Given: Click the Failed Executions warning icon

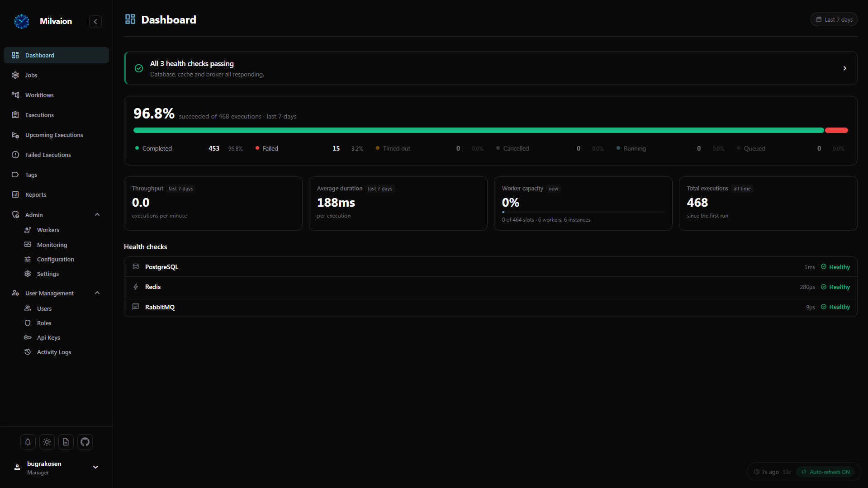Looking at the screenshot, I should pyautogui.click(x=15, y=155).
